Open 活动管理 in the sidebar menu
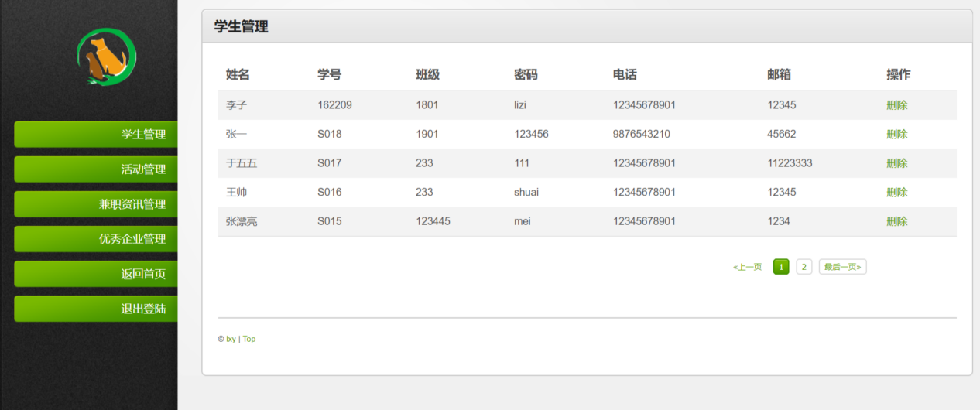Viewport: 980px width, 410px height. (96, 169)
